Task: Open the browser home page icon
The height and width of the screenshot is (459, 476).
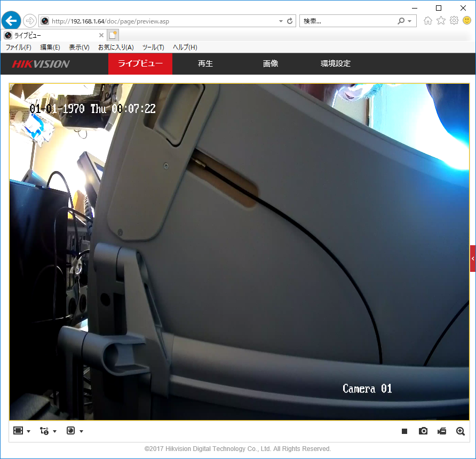Action: point(428,21)
